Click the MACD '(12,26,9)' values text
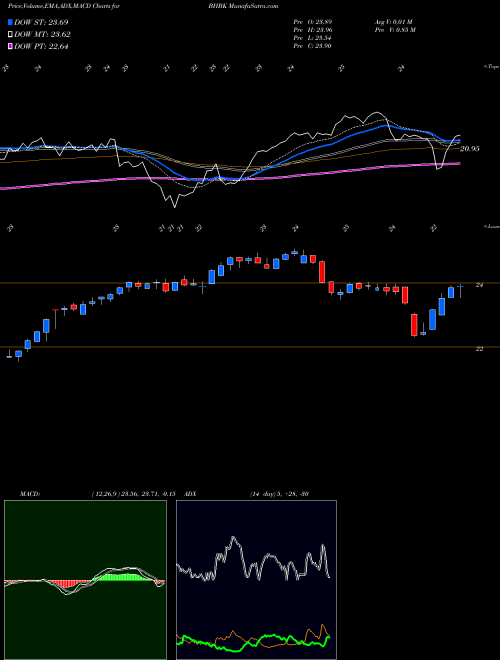Screen dimensions: 500x660 pyautogui.click(x=136, y=494)
